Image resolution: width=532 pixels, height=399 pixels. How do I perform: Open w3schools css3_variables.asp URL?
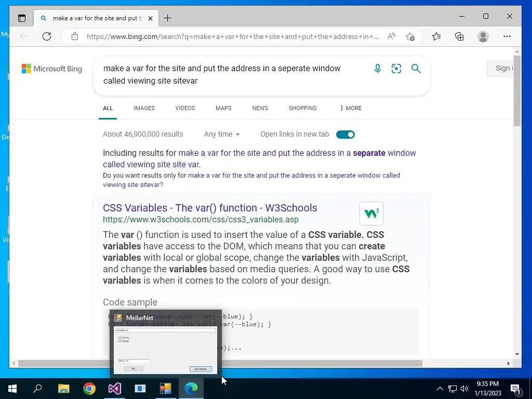tap(201, 220)
